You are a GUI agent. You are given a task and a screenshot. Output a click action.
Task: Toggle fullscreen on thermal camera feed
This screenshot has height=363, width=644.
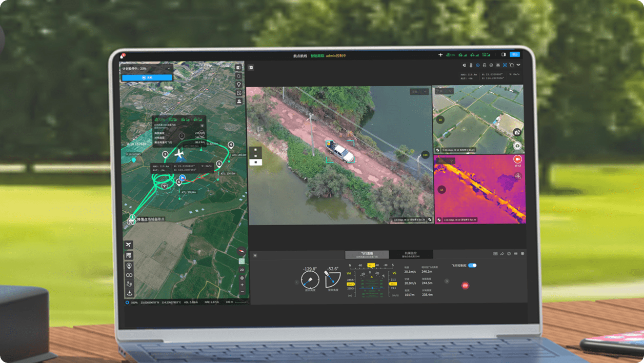438,219
